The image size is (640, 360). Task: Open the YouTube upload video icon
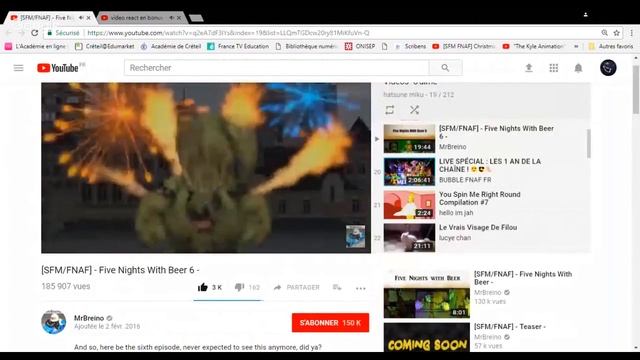(x=529, y=68)
